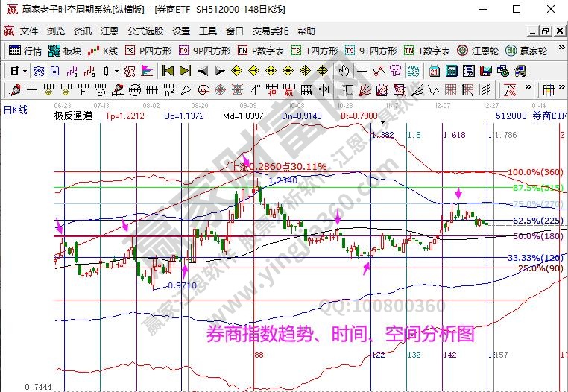Toggle the P数字表 panel
Screen dimensions: 568x392
[260, 51]
